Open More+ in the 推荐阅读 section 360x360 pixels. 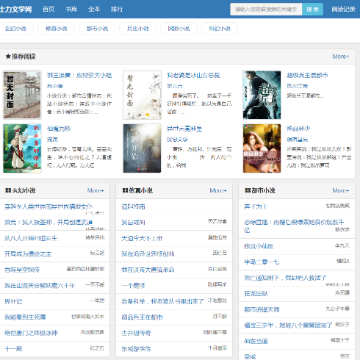point(341,57)
